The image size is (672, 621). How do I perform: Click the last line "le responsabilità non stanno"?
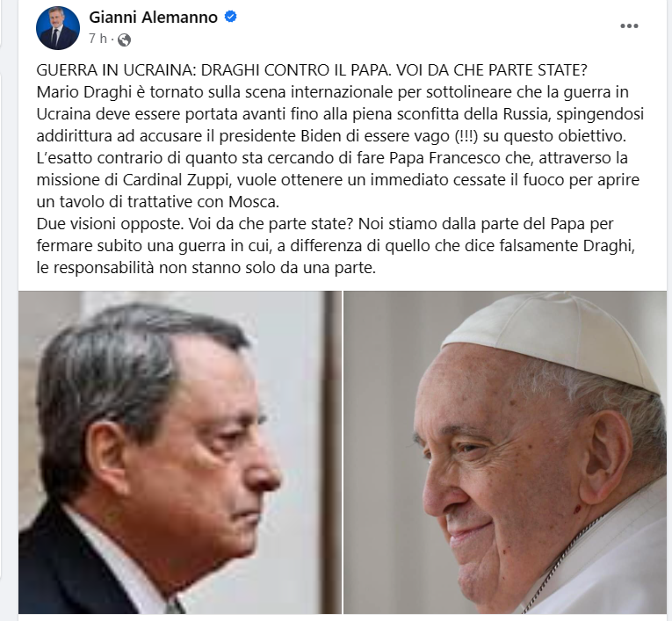click(x=206, y=268)
